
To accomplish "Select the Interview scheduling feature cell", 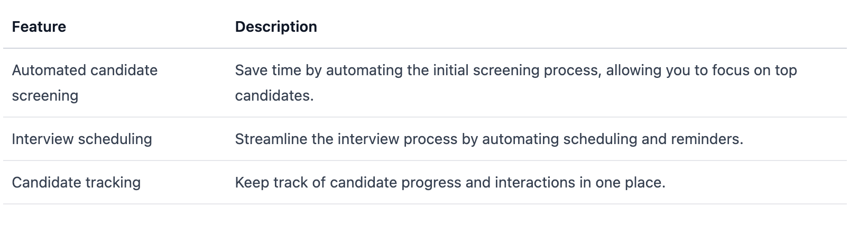I will point(81,139).
